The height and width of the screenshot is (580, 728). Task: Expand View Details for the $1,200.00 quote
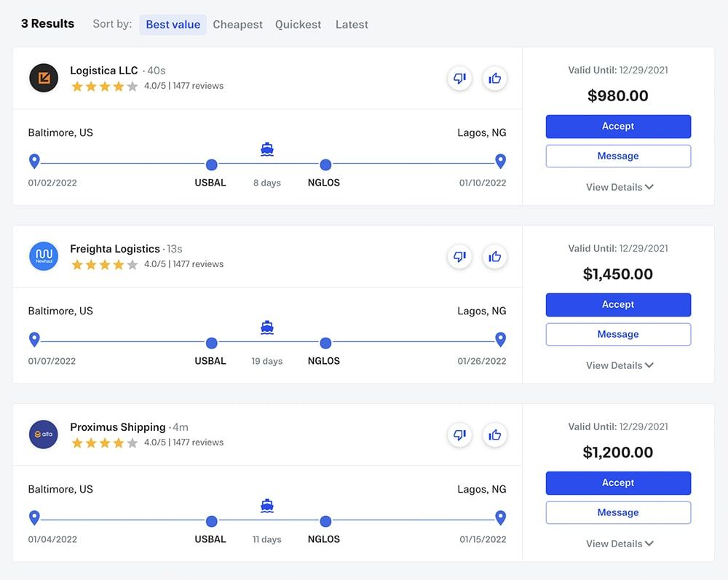(x=619, y=544)
